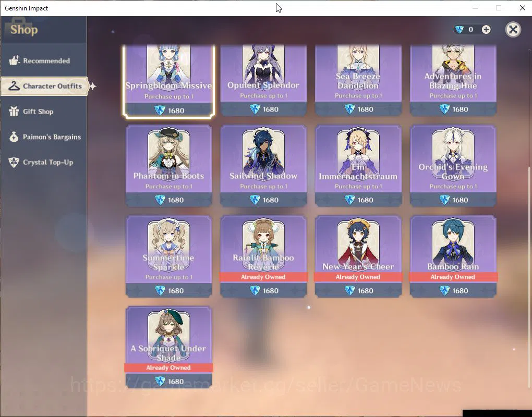Viewport: 532px width, 417px height.
Task: Select the Character Outfits tab
Action: (x=44, y=86)
